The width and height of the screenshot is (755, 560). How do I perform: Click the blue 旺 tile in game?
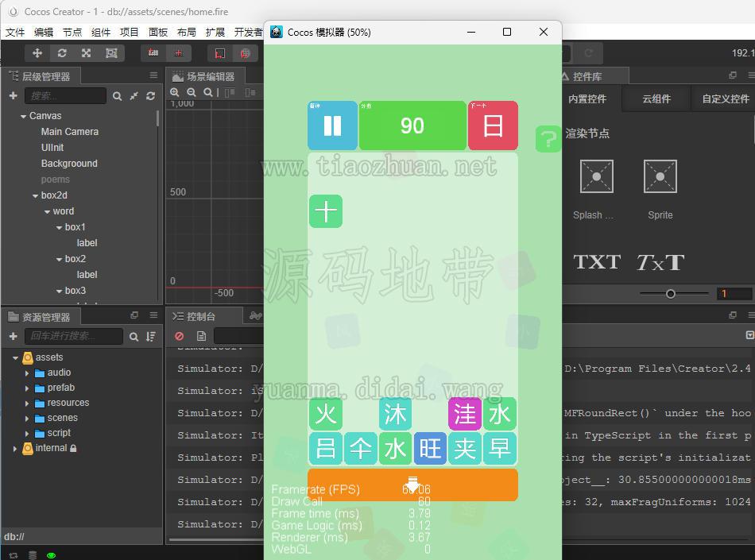430,448
